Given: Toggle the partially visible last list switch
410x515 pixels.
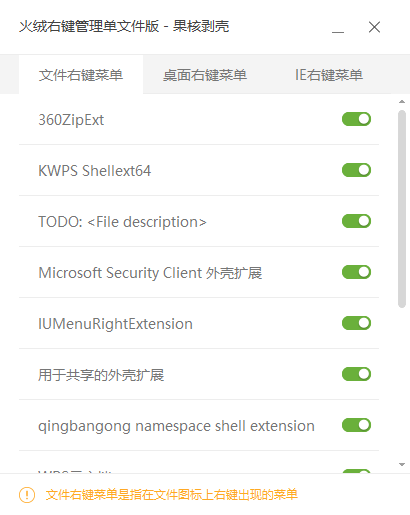Looking at the screenshot, I should [356, 471].
